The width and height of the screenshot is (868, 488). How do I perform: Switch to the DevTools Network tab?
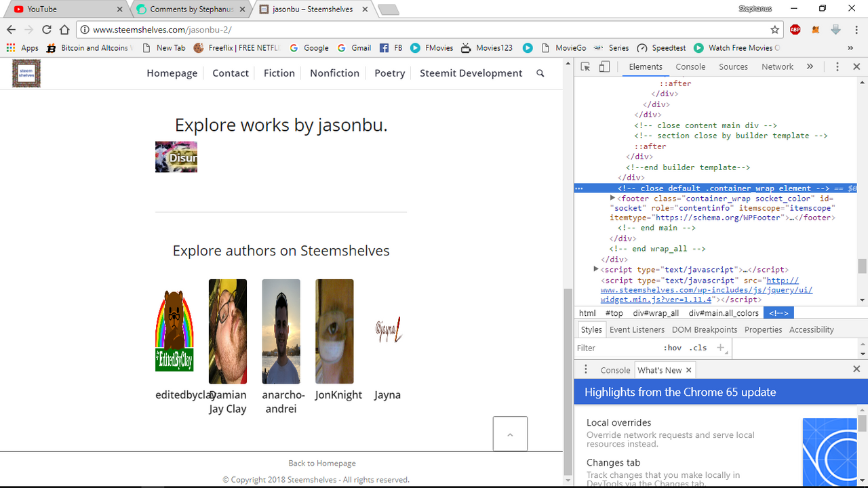click(777, 66)
